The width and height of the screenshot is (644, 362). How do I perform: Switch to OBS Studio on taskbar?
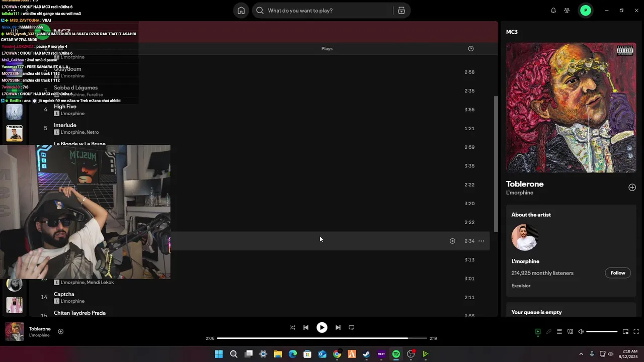pyautogui.click(x=411, y=354)
